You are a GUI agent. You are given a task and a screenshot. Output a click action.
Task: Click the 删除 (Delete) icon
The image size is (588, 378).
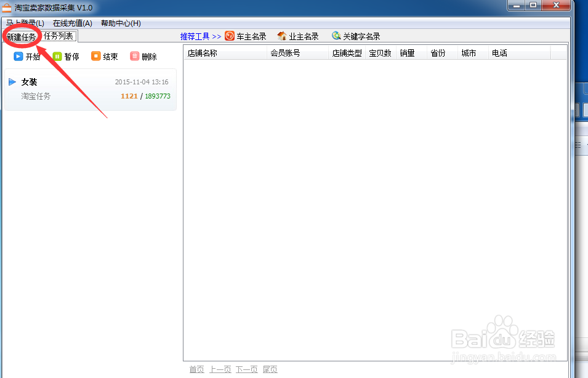point(135,56)
